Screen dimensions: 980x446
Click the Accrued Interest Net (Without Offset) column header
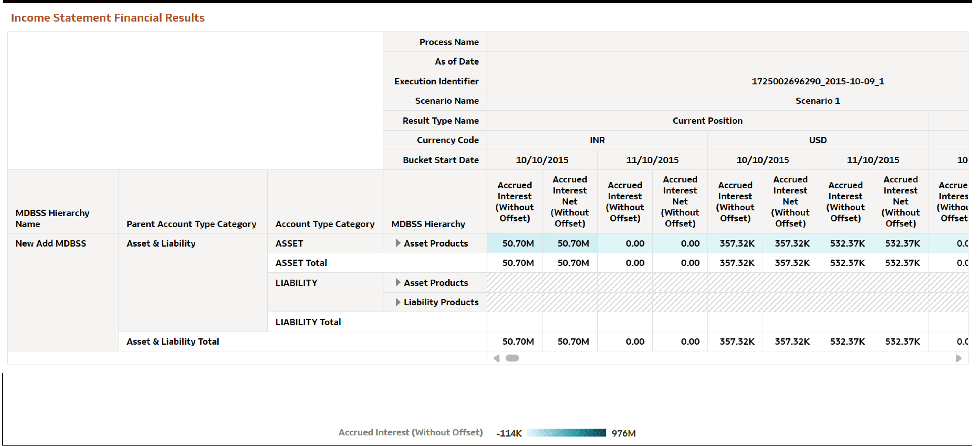coord(570,201)
